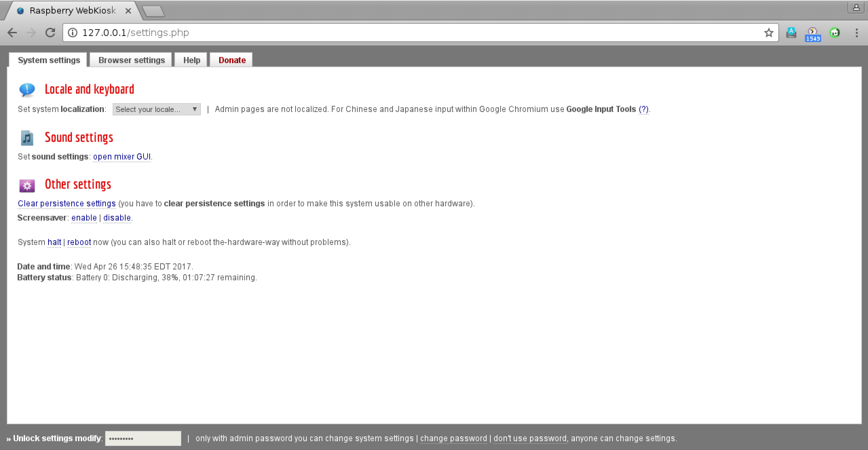Disable the screensaver
Screen dimensions: 868x450
click(x=117, y=218)
